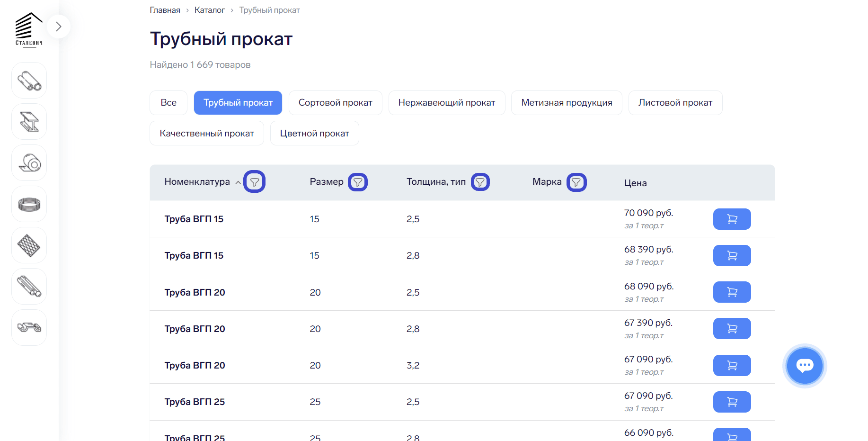Open product Труба ВГП 20 thickness 3,2
Viewport: 868px width, 441px height.
tap(195, 365)
